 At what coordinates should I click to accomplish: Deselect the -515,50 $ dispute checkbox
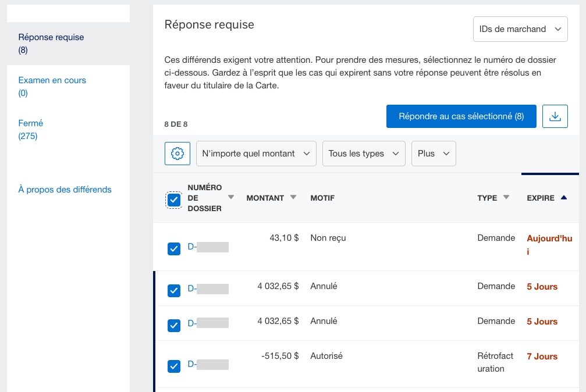(173, 366)
